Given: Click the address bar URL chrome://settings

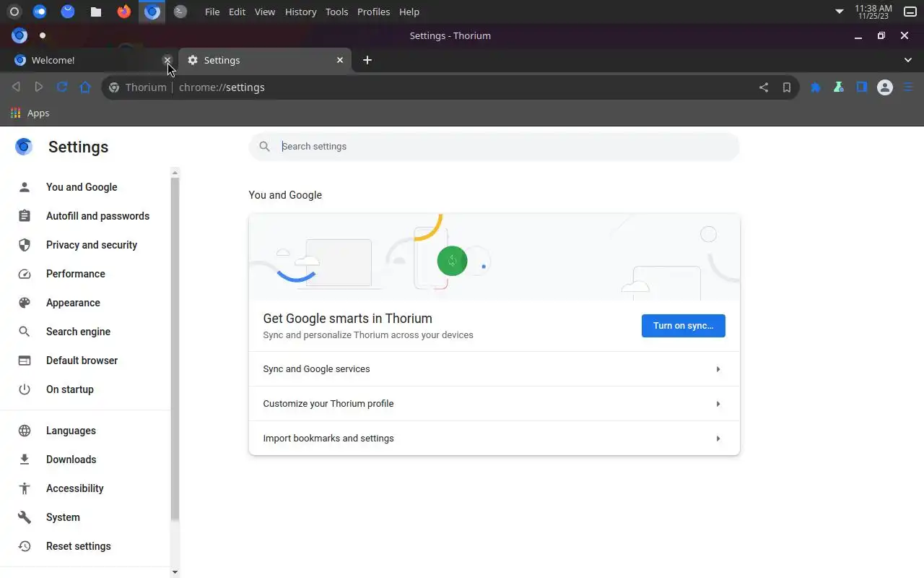Looking at the screenshot, I should (222, 87).
